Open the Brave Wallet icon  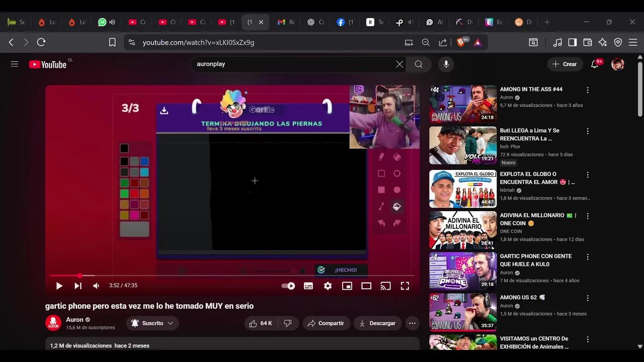tap(588, 43)
